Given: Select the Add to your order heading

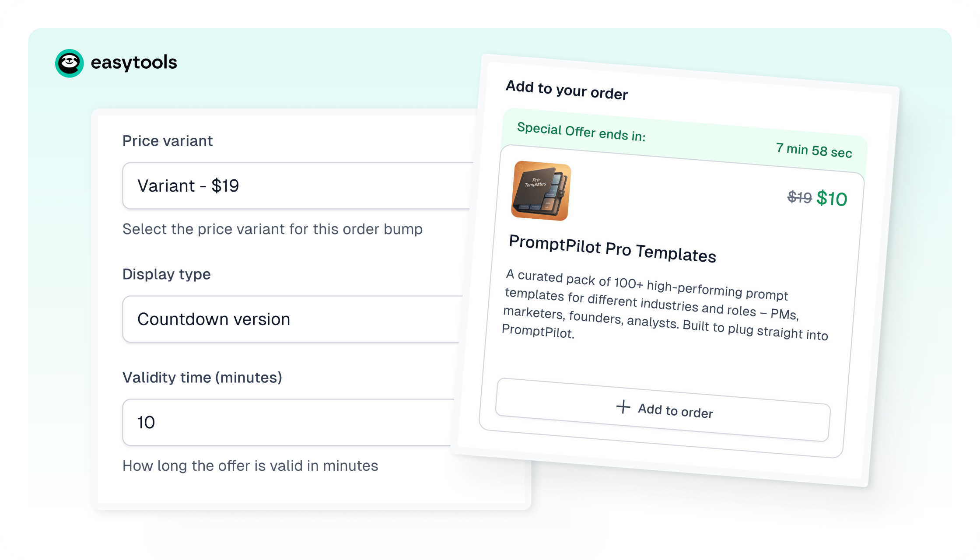Looking at the screenshot, I should [567, 91].
